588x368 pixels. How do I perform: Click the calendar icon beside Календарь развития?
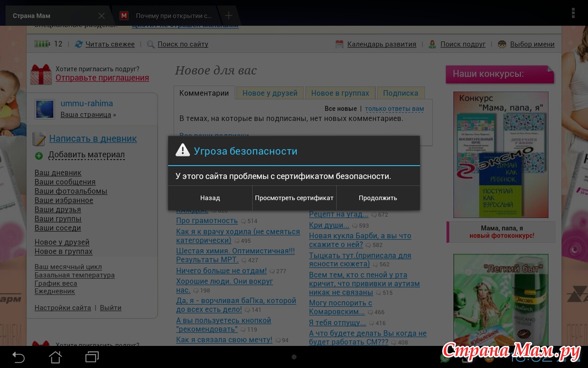[x=340, y=44]
